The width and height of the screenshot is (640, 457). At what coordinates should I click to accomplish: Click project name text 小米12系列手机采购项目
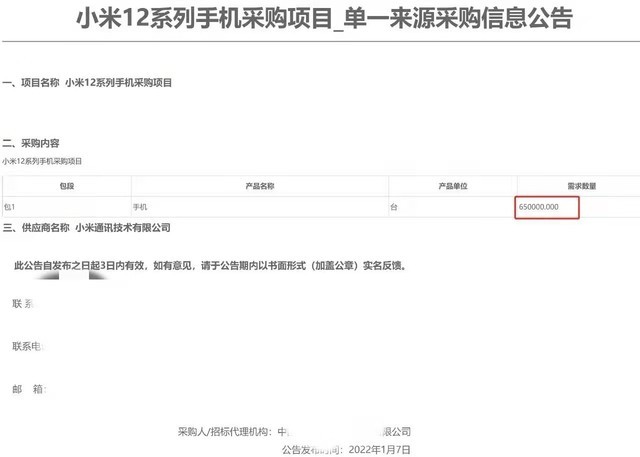pyautogui.click(x=118, y=83)
